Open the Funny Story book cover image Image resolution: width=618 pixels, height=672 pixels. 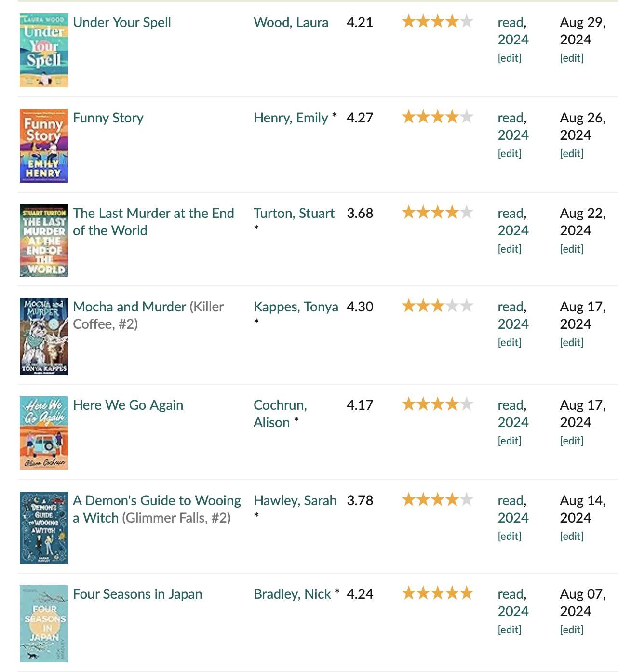(44, 146)
